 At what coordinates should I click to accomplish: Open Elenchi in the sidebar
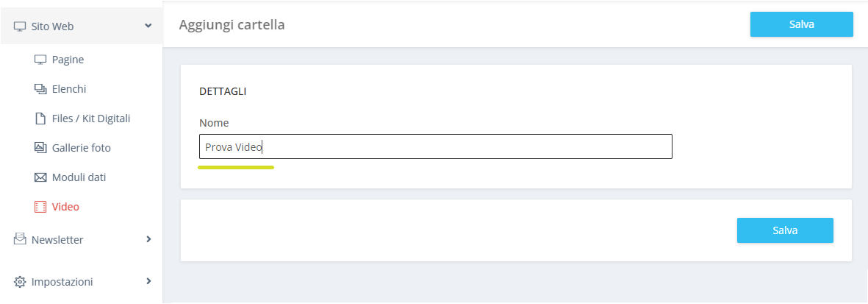coord(68,89)
